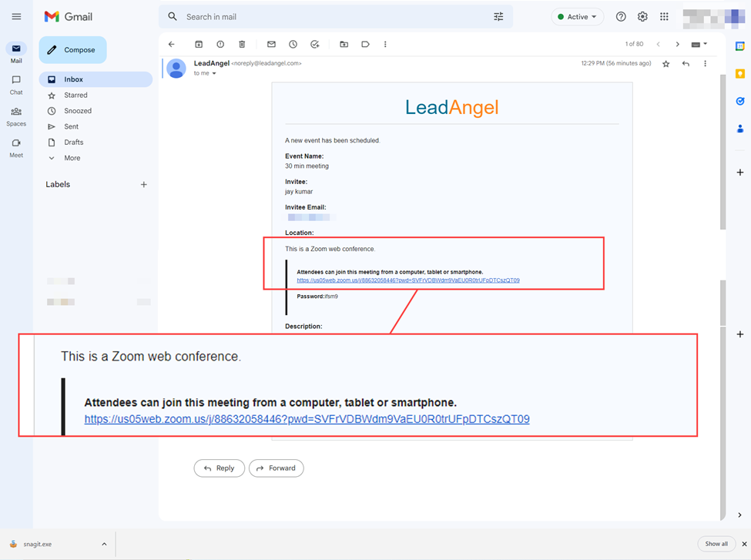Viewport: 751px width, 560px height.
Task: Click the Forward button
Action: point(277,468)
